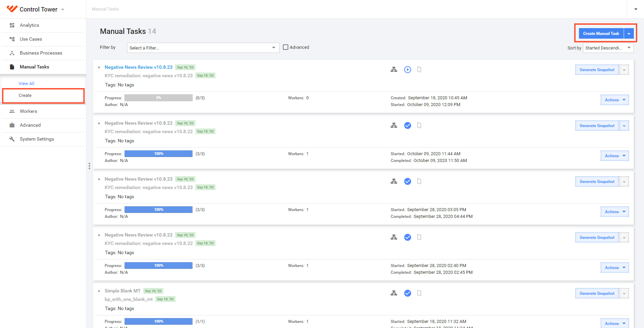Click the 0% progress bar

159,98
